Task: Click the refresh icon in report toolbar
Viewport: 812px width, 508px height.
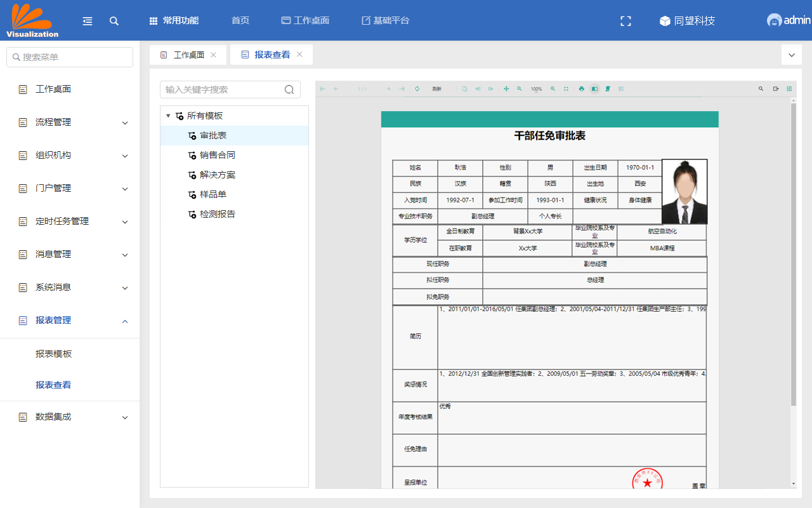Action: pos(417,89)
